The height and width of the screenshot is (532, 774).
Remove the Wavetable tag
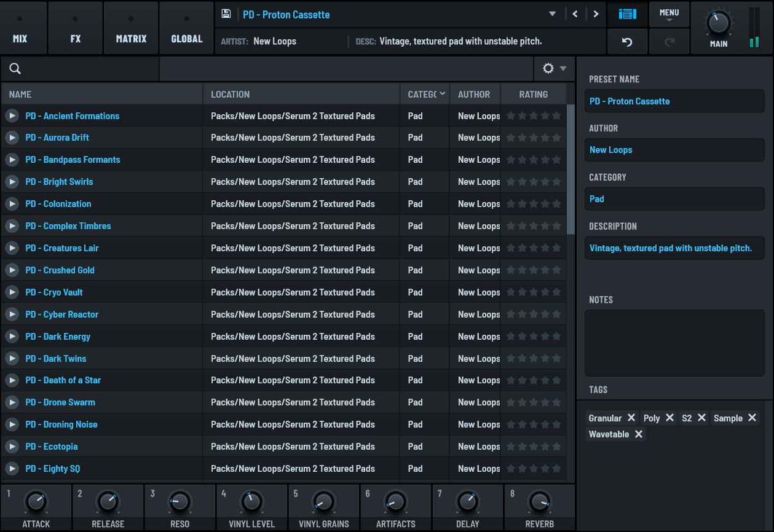639,434
